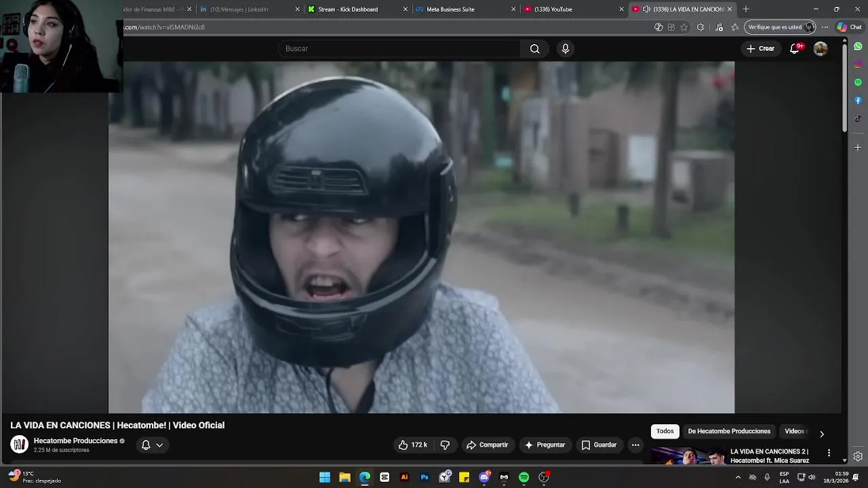The height and width of the screenshot is (488, 868).
Task: Open a new browser tab
Action: (x=746, y=9)
